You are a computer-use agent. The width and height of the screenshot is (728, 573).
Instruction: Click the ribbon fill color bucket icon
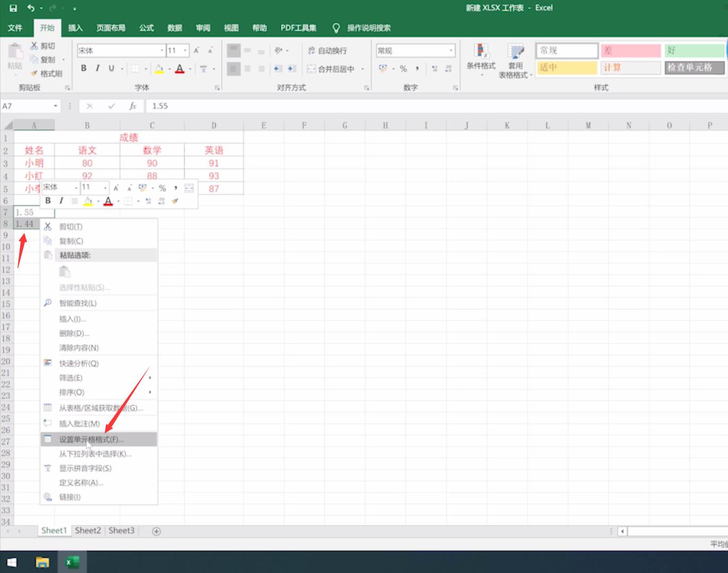(159, 68)
